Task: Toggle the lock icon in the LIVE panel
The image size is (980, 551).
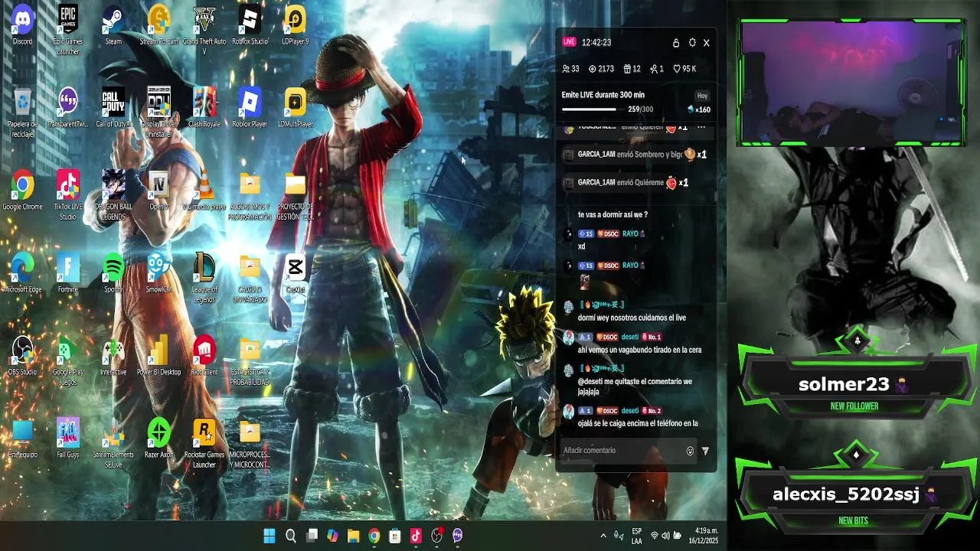Action: click(x=676, y=43)
